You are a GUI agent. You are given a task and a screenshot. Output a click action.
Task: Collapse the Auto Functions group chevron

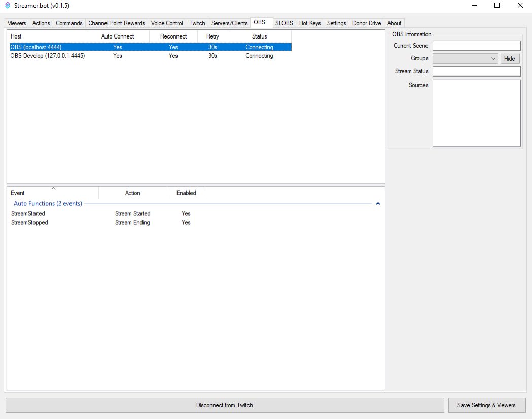[x=378, y=203]
